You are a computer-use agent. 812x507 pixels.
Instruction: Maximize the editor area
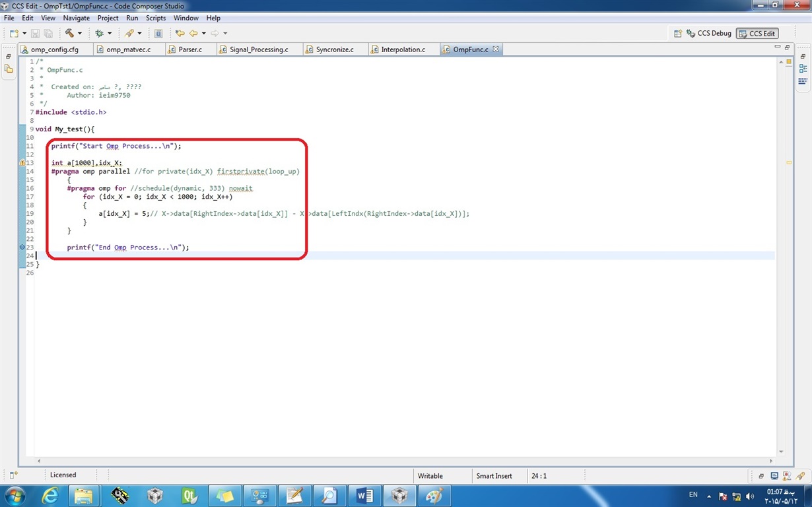coord(787,48)
